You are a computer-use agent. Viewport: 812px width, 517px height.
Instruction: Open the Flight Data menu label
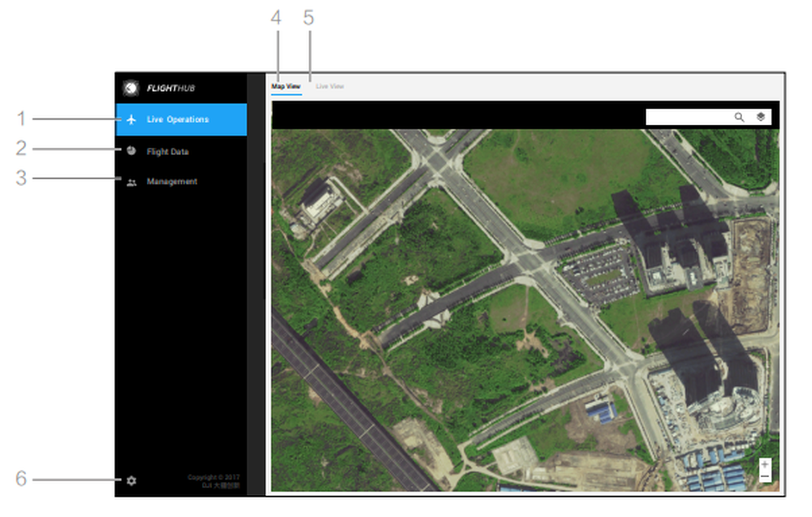[167, 152]
